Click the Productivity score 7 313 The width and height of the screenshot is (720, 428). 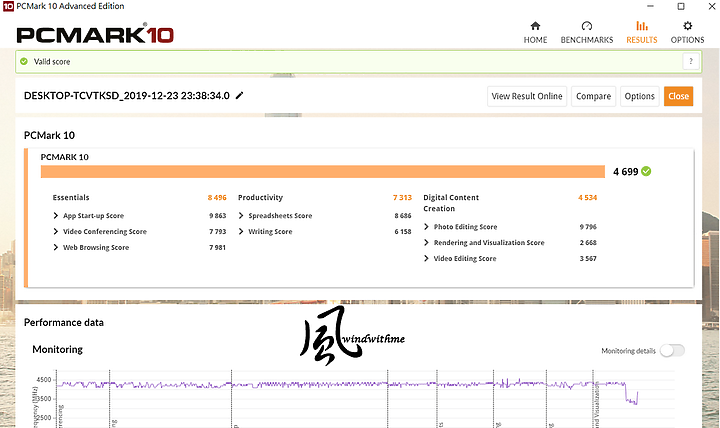pyautogui.click(x=402, y=197)
